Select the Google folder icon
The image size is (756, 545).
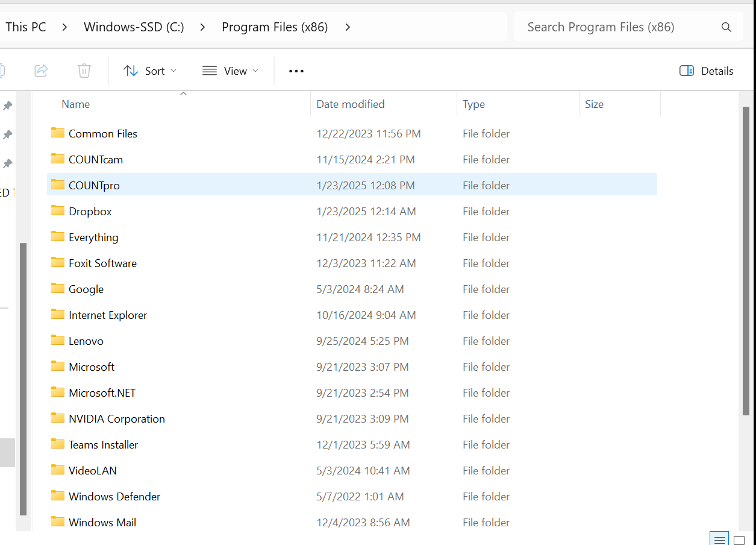pos(58,289)
